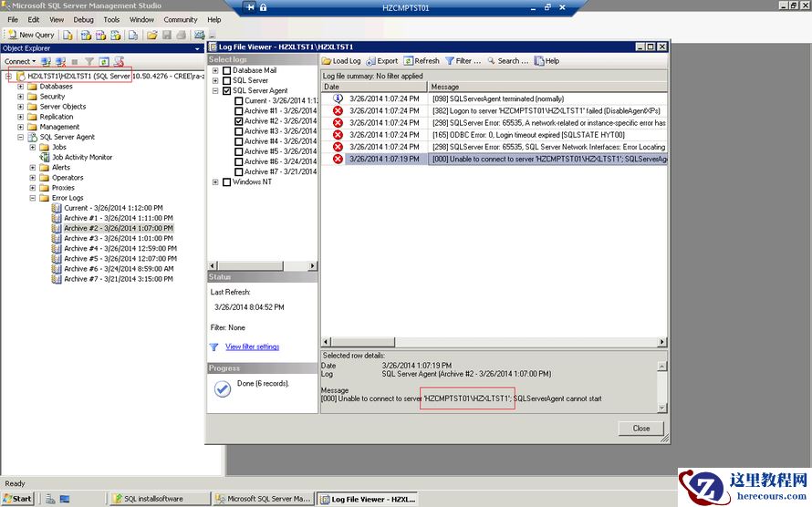Image resolution: width=812 pixels, height=507 pixels.
Task: Check the Current agent log checkbox
Action: (x=239, y=101)
